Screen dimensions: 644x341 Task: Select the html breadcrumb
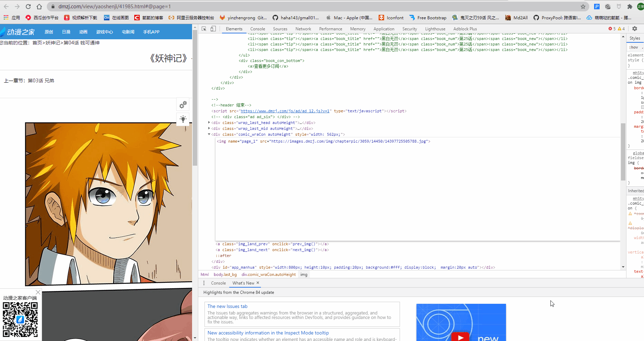point(205,275)
